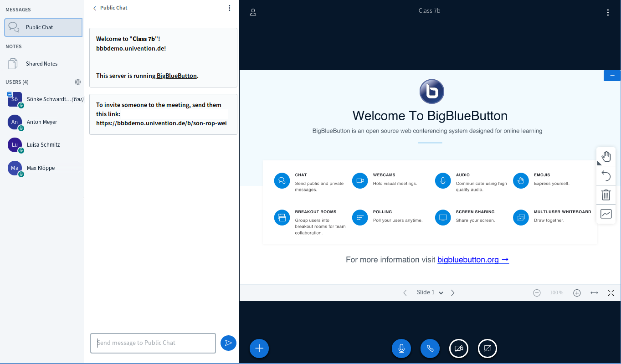Open the whiteboard tools hand (pan) menu
This screenshot has height=364, width=621.
point(606,157)
